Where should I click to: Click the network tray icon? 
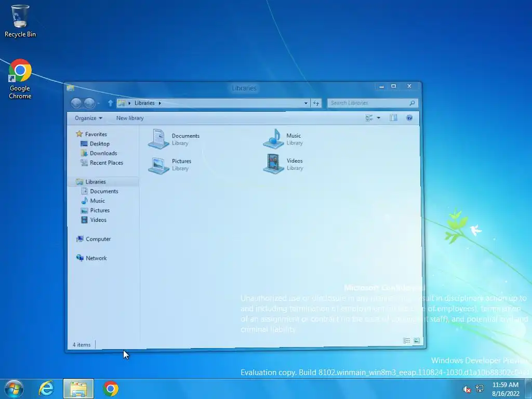coord(480,389)
